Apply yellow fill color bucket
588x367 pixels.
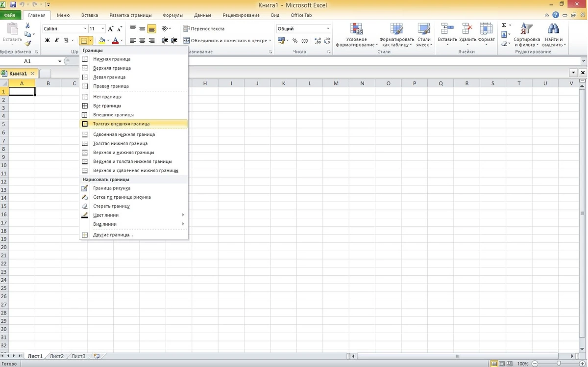pyautogui.click(x=102, y=41)
